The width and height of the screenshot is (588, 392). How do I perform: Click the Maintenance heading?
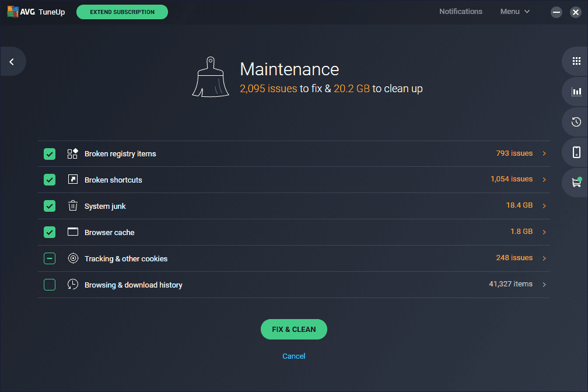(289, 69)
